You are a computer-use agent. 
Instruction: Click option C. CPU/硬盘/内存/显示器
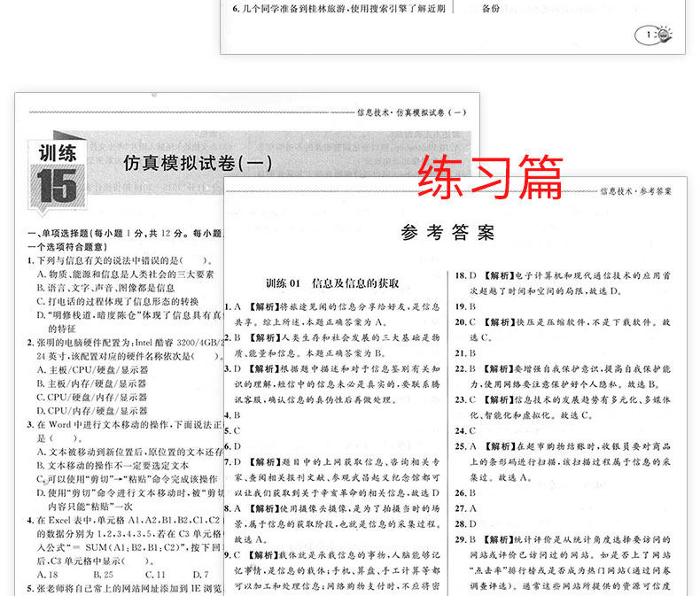(x=92, y=397)
